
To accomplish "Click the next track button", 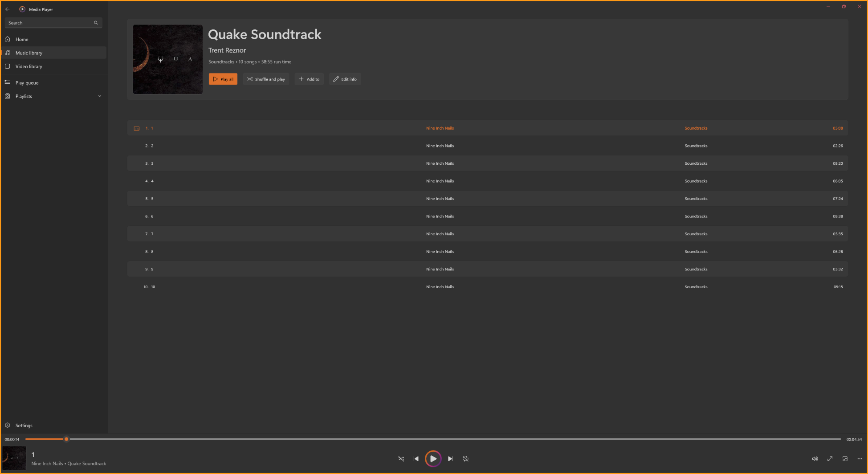I will (450, 459).
